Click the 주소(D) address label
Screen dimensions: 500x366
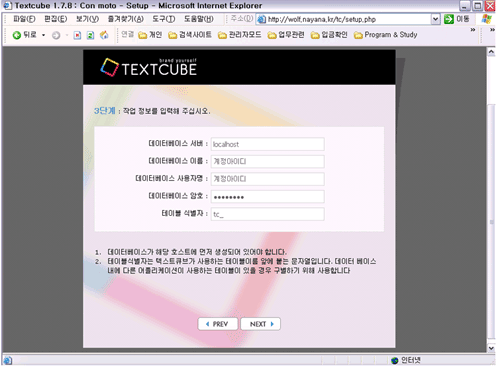click(x=242, y=19)
